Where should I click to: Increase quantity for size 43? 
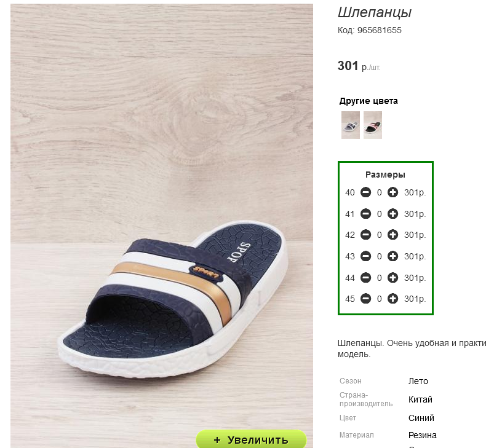392,256
